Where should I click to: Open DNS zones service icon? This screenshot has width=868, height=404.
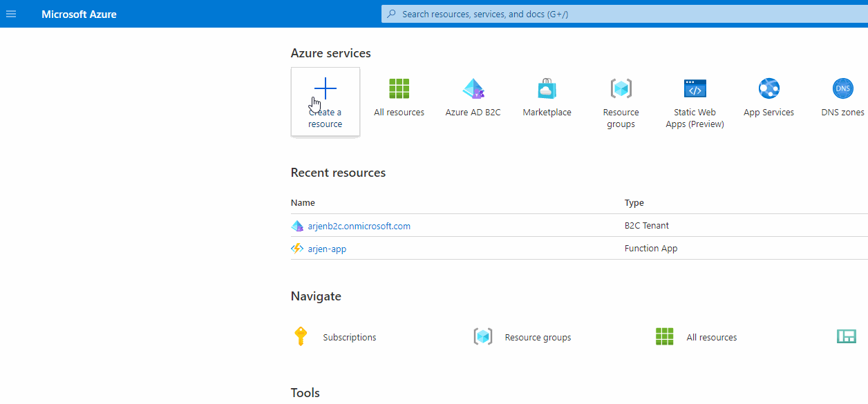tap(842, 88)
